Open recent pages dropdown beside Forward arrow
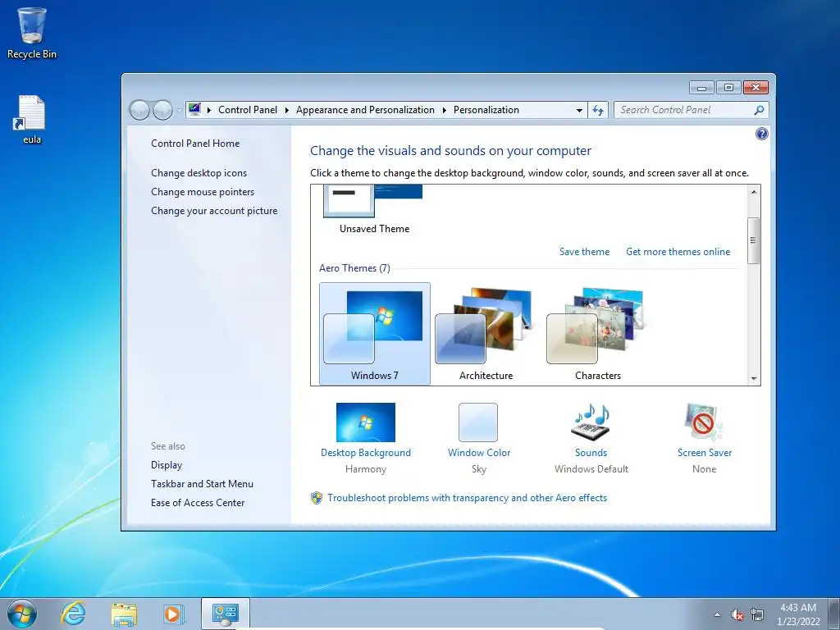This screenshot has width=840, height=630. click(179, 111)
